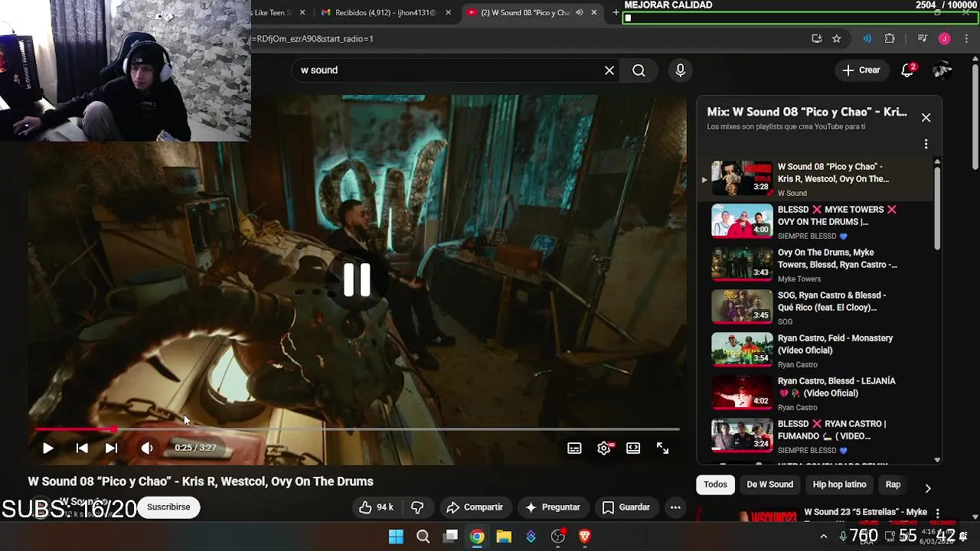The width and height of the screenshot is (980, 551).
Task: Select the Rap filter chip
Action: tap(893, 484)
